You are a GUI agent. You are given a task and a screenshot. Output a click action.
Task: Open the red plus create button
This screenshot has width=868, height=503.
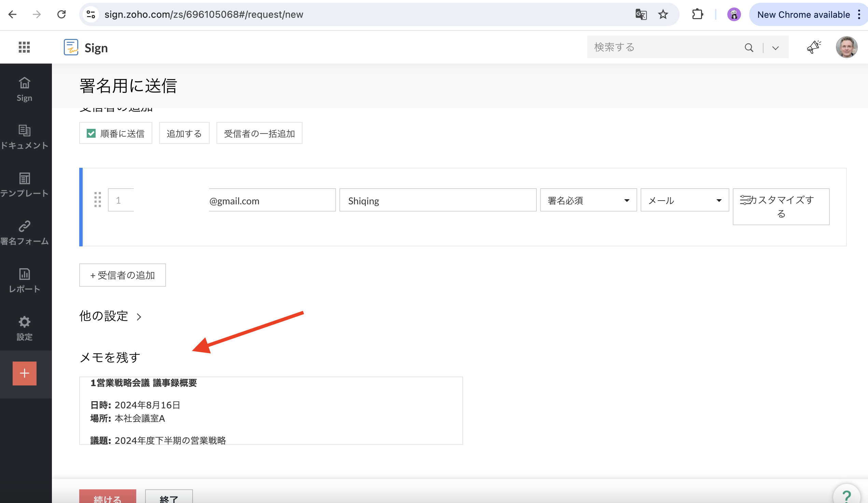pyautogui.click(x=25, y=373)
